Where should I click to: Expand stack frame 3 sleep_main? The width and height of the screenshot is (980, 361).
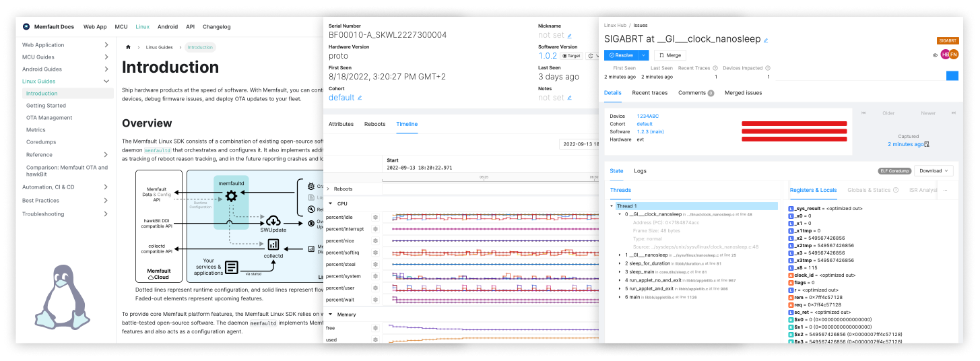620,271
